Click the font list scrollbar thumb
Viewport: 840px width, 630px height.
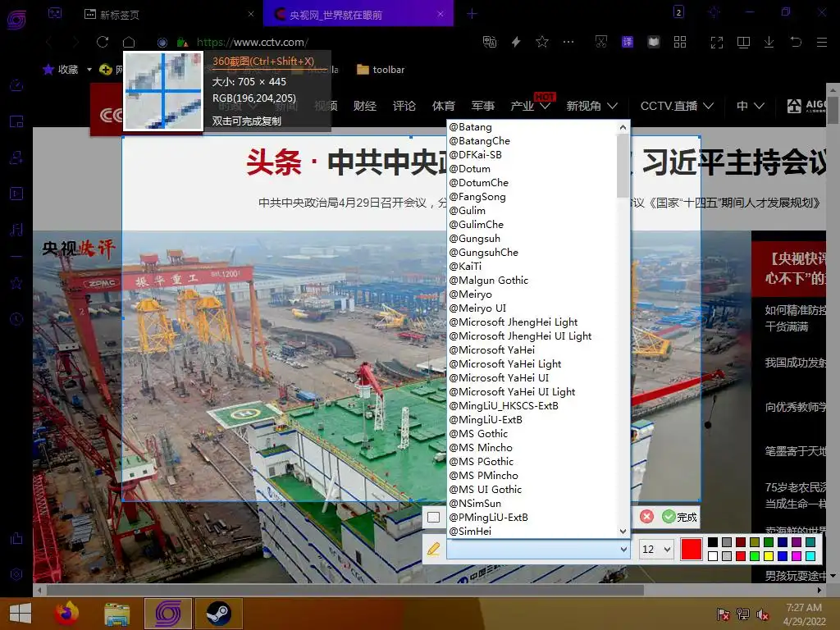pyautogui.click(x=623, y=166)
